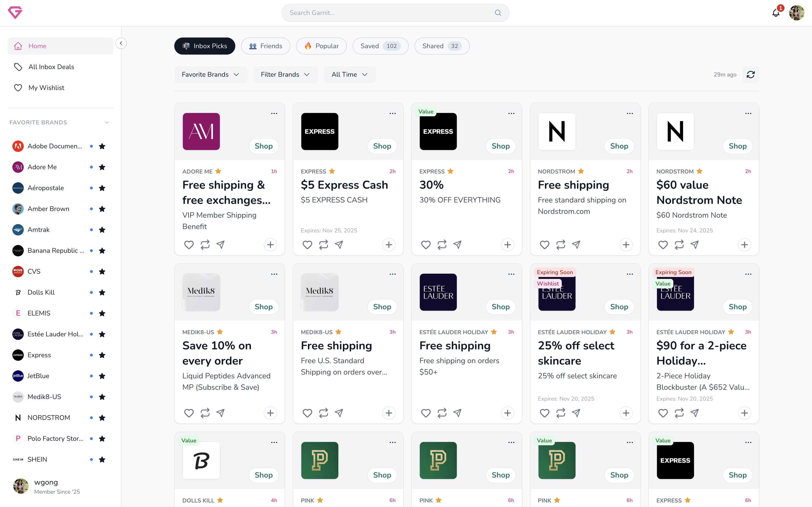This screenshot has height=507, width=812.
Task: Save the Adore Me deal with the heart icon
Action: [189, 245]
